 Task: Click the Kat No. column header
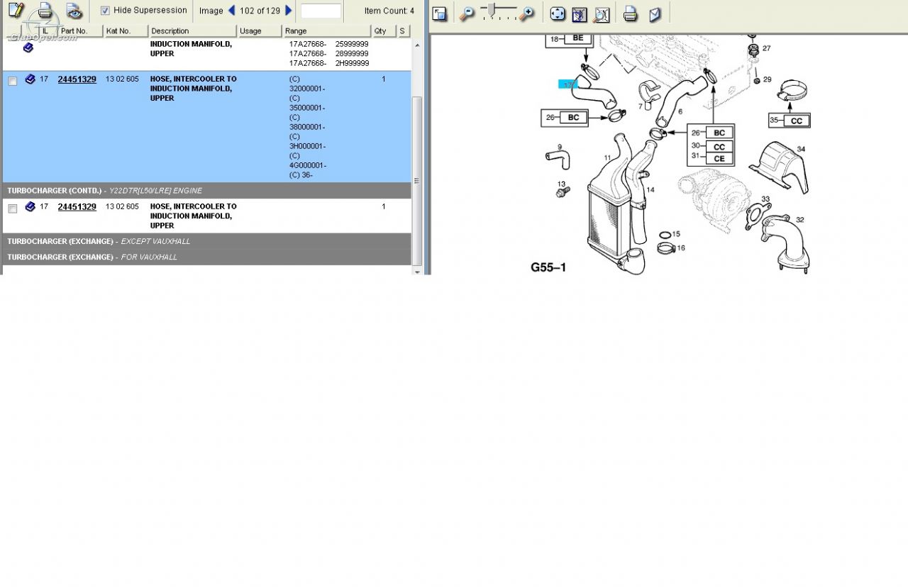tap(126, 31)
